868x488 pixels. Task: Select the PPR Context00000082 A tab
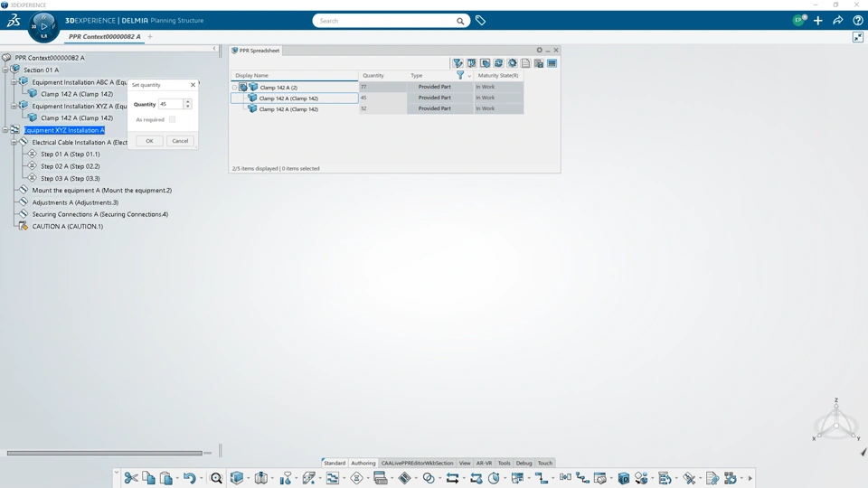[x=105, y=36]
